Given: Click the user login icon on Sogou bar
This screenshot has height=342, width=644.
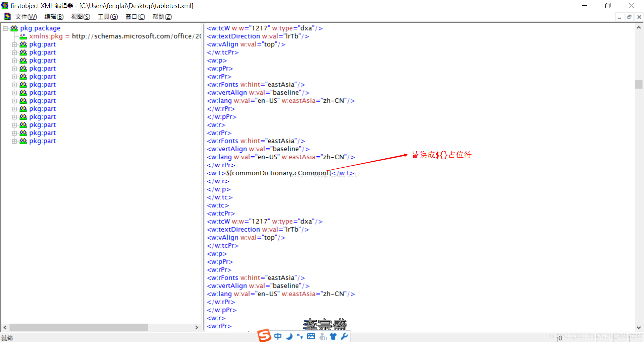Looking at the screenshot, I should coord(323,336).
